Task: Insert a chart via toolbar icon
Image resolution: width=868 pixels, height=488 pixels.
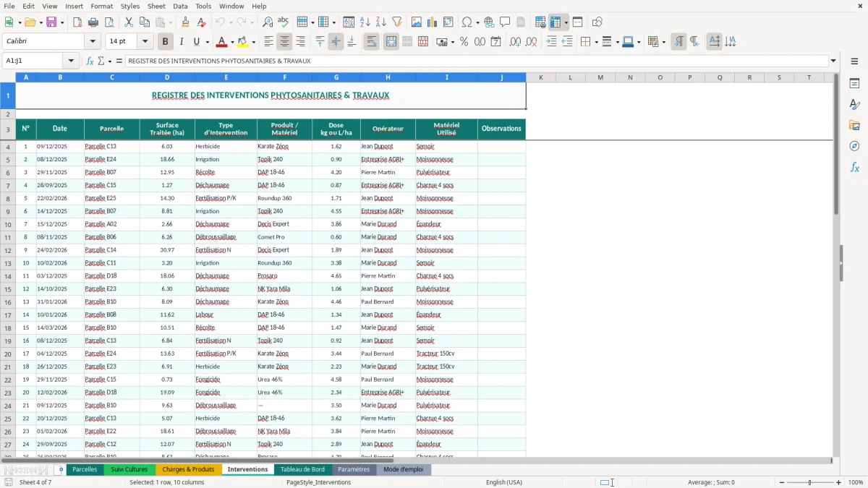Action: click(x=433, y=22)
